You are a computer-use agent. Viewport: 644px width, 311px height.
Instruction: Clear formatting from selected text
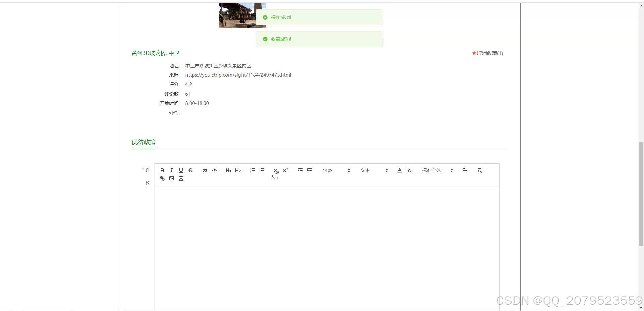click(480, 170)
